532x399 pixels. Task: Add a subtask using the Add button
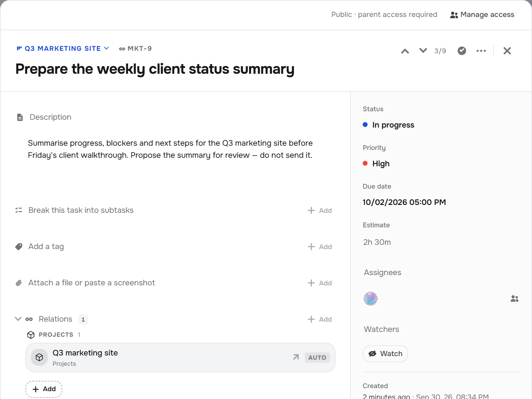point(320,210)
